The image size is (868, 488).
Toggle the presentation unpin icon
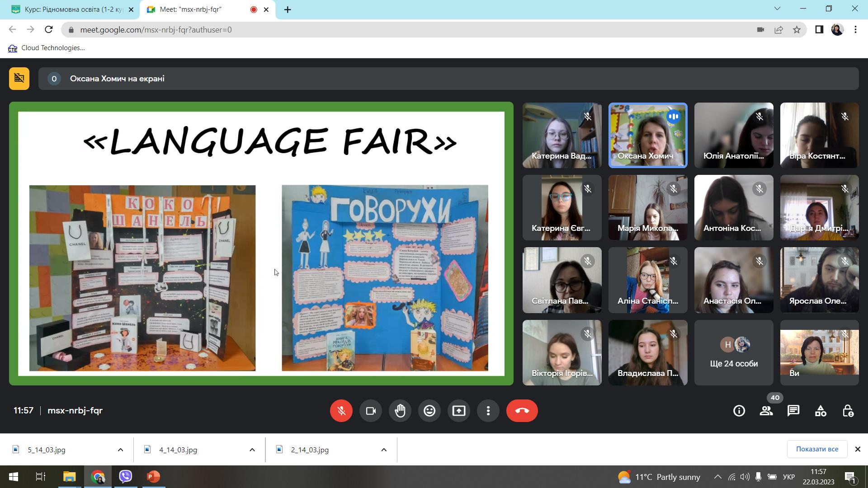tap(19, 79)
